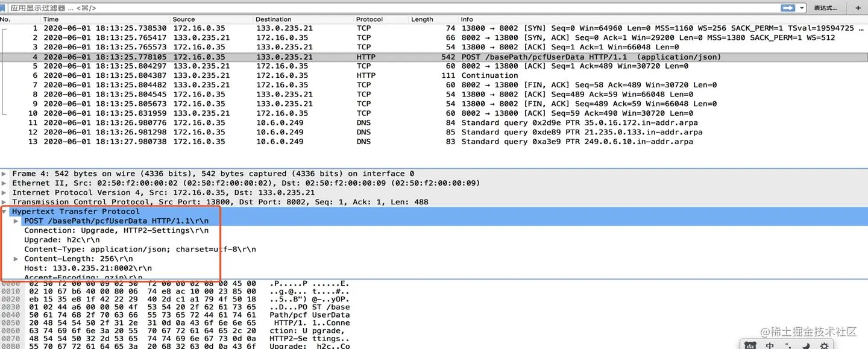Collapse the Hypertext Transfer Protocol section
This screenshot has width=868, height=349.
click(x=5, y=212)
